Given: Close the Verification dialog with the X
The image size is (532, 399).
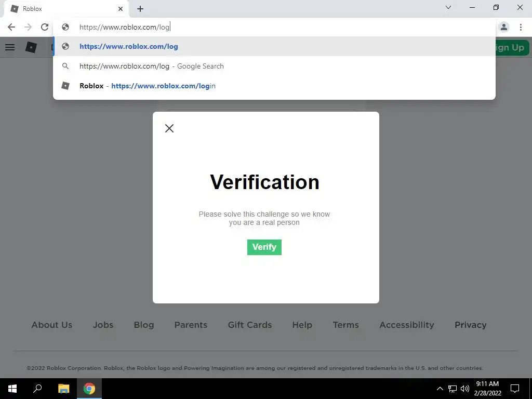Looking at the screenshot, I should click(169, 128).
